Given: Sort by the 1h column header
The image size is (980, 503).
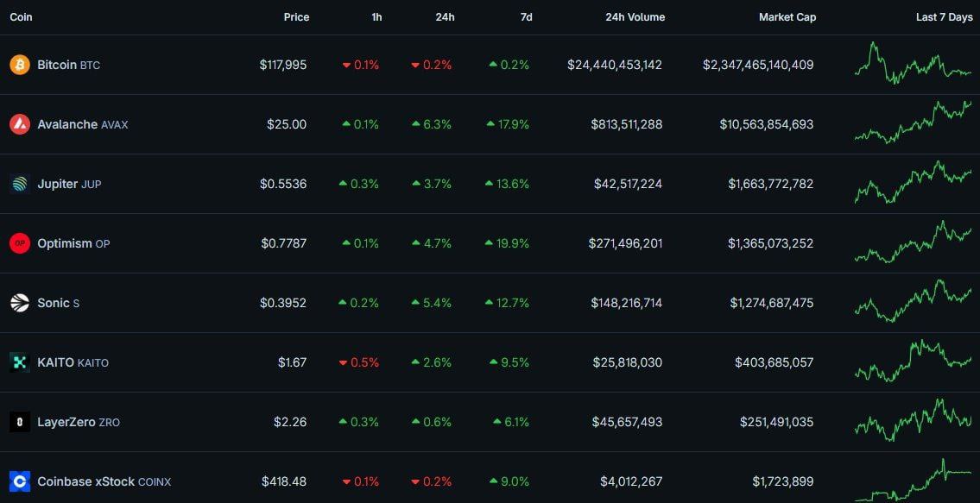Looking at the screenshot, I should tap(376, 17).
